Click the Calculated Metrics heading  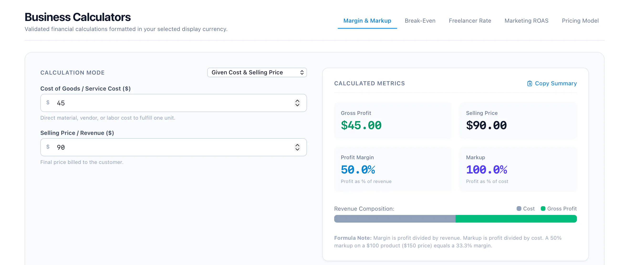(369, 83)
